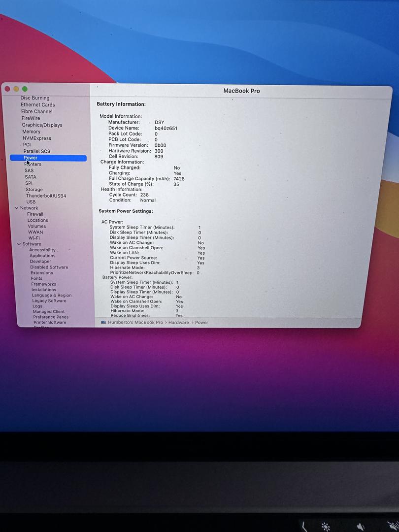The image size is (399, 532).
Task: Click Hardware in the path bar
Action: [178, 323]
